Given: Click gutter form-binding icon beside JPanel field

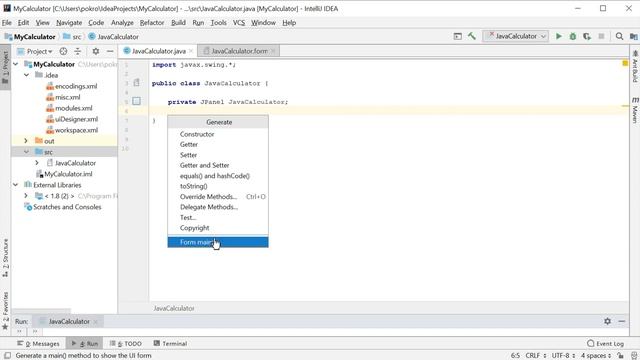Looking at the screenshot, I should [x=136, y=101].
